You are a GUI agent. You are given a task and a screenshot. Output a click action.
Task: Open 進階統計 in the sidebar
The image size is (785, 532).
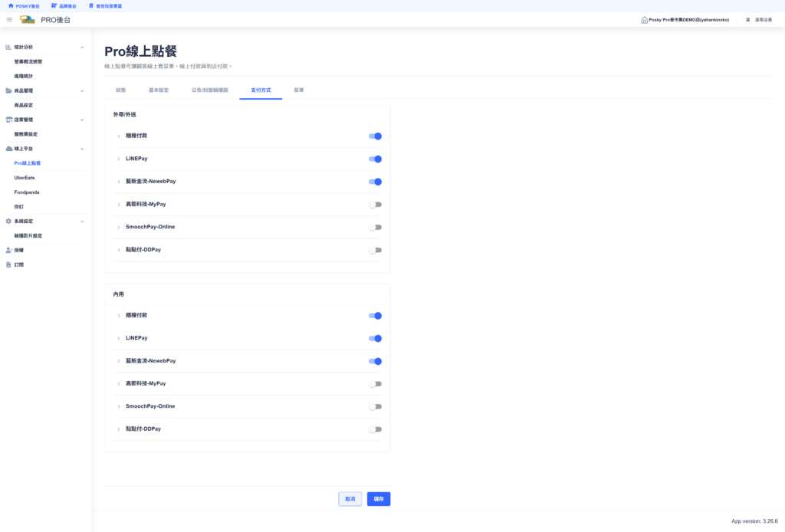[24, 76]
